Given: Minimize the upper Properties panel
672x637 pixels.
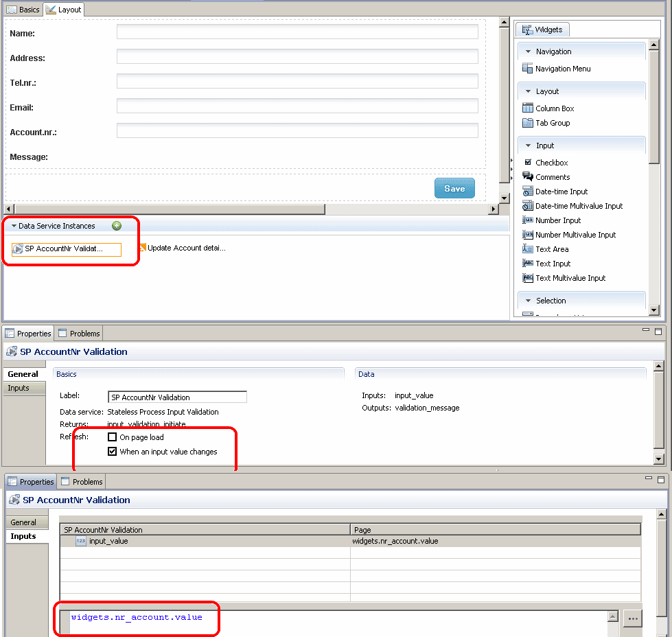Looking at the screenshot, I should pyautogui.click(x=646, y=330).
